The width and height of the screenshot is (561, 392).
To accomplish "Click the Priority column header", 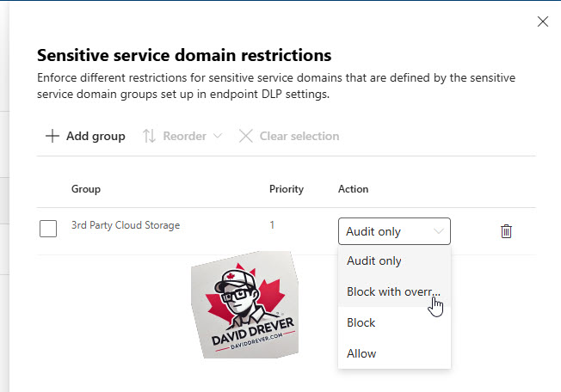I will click(x=287, y=189).
